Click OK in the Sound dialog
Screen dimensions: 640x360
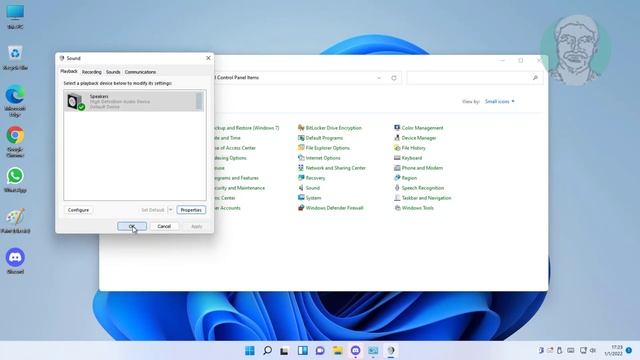pos(132,226)
